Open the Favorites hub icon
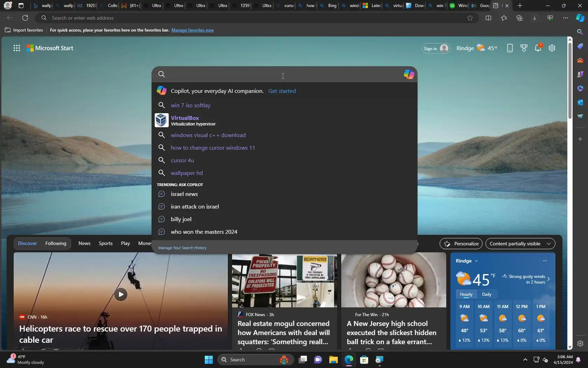 504,18
